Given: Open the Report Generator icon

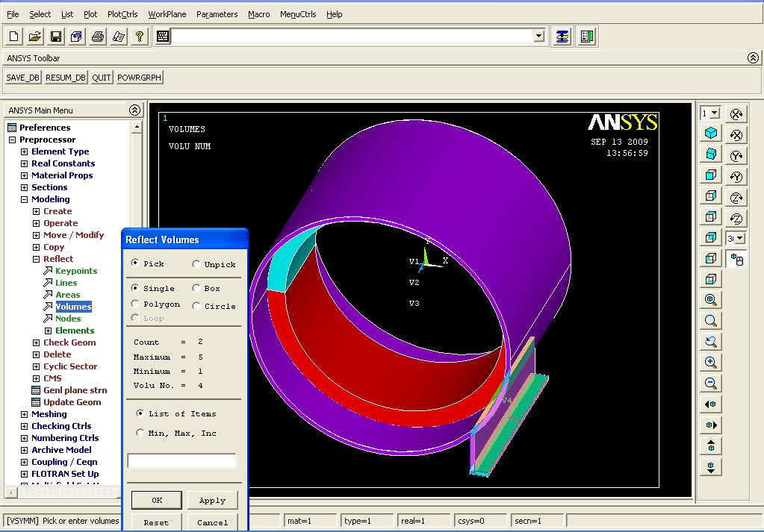Looking at the screenshot, I should coord(119,37).
